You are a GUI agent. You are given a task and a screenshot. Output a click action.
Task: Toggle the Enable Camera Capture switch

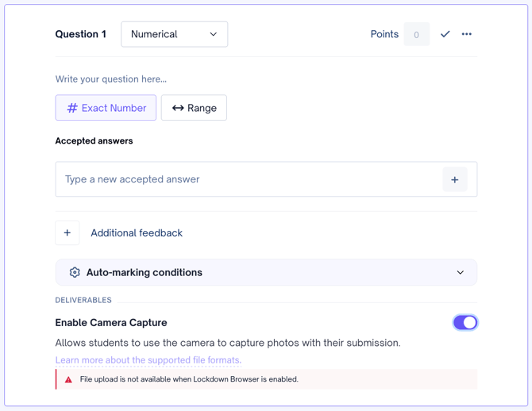465,323
